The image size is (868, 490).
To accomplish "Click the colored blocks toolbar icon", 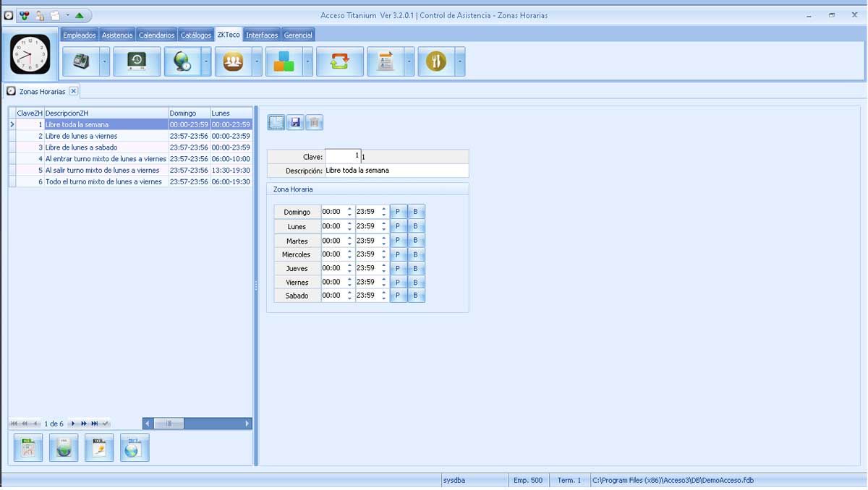I will point(284,62).
